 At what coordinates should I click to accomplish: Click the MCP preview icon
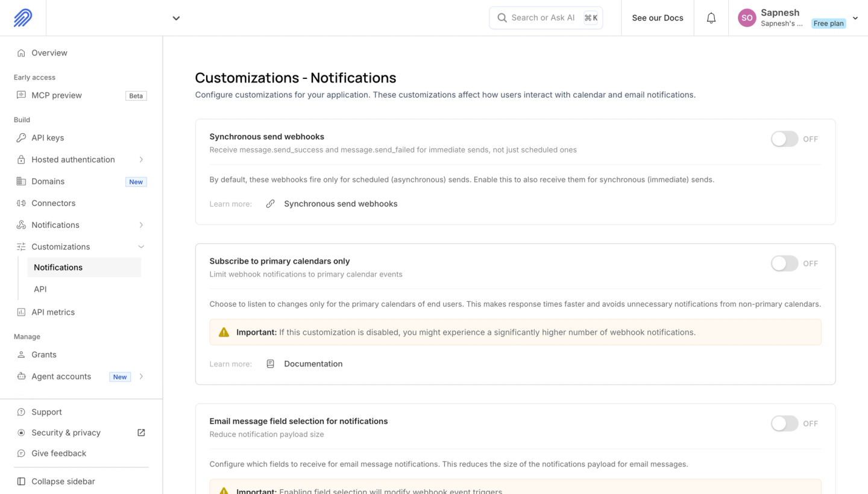[x=21, y=95]
